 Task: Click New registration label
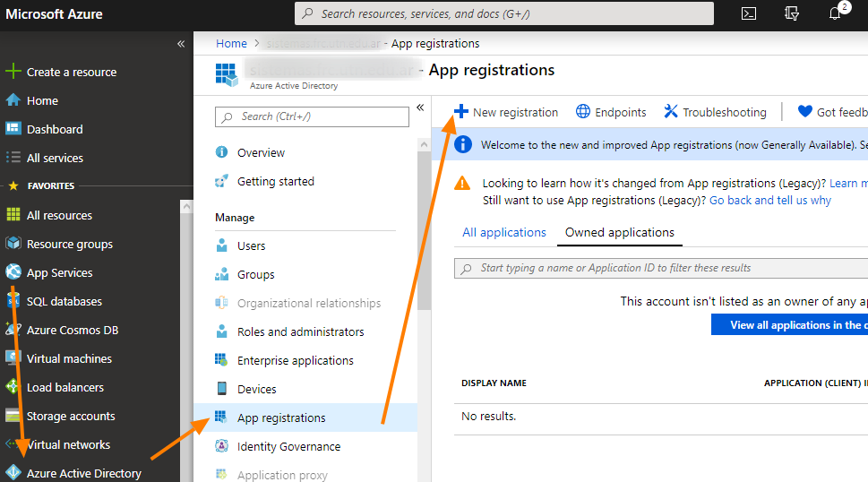(x=515, y=112)
